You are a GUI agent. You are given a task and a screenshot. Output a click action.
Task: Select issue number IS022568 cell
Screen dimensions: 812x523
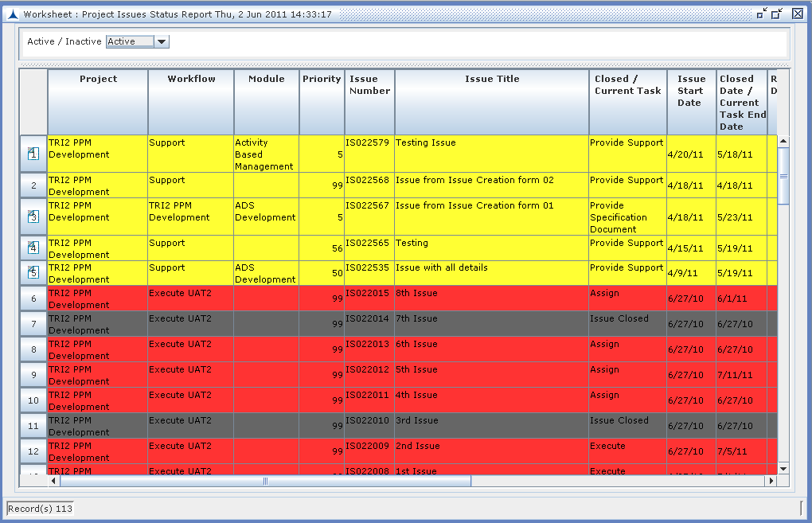[x=369, y=180]
